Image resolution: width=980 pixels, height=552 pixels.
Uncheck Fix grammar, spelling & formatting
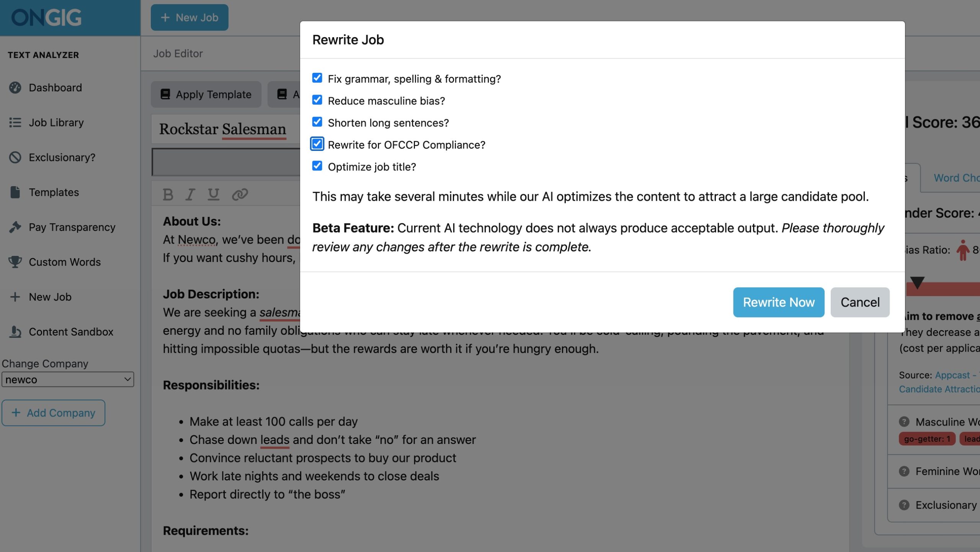(317, 78)
